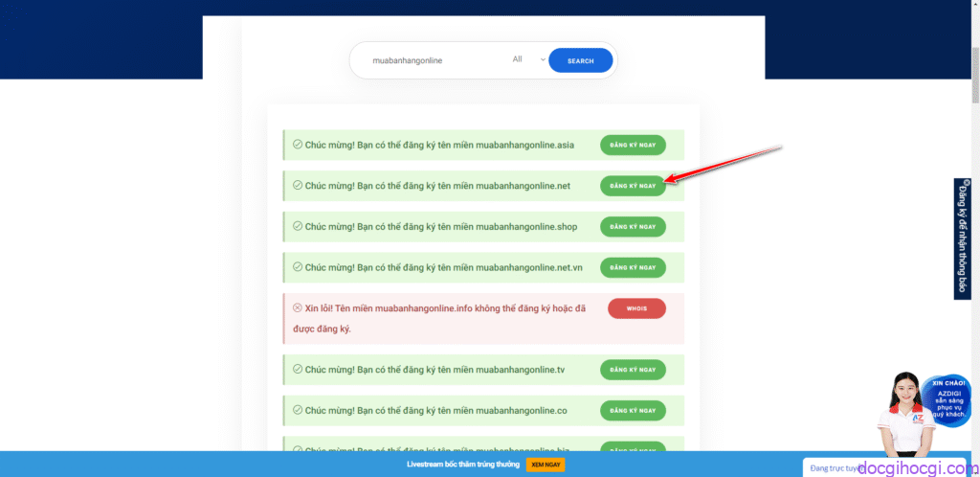The height and width of the screenshot is (477, 980).
Task: Register muabanhangonline.tv with Đăng ký ngay
Action: tap(634, 370)
